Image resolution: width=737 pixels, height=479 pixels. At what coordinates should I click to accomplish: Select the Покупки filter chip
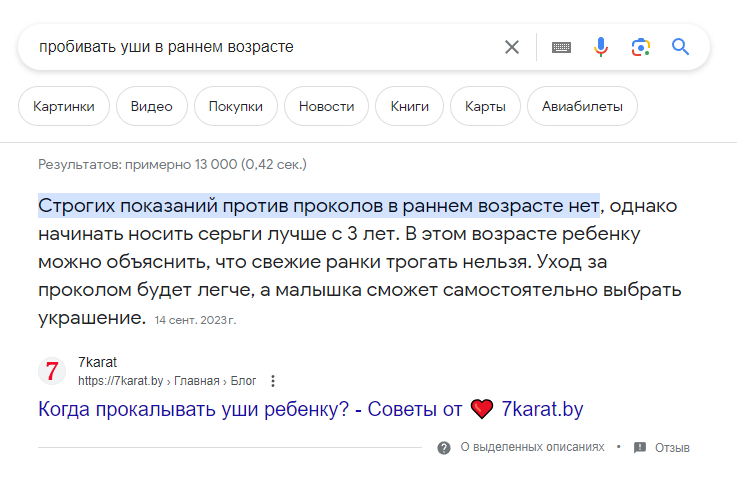[235, 106]
